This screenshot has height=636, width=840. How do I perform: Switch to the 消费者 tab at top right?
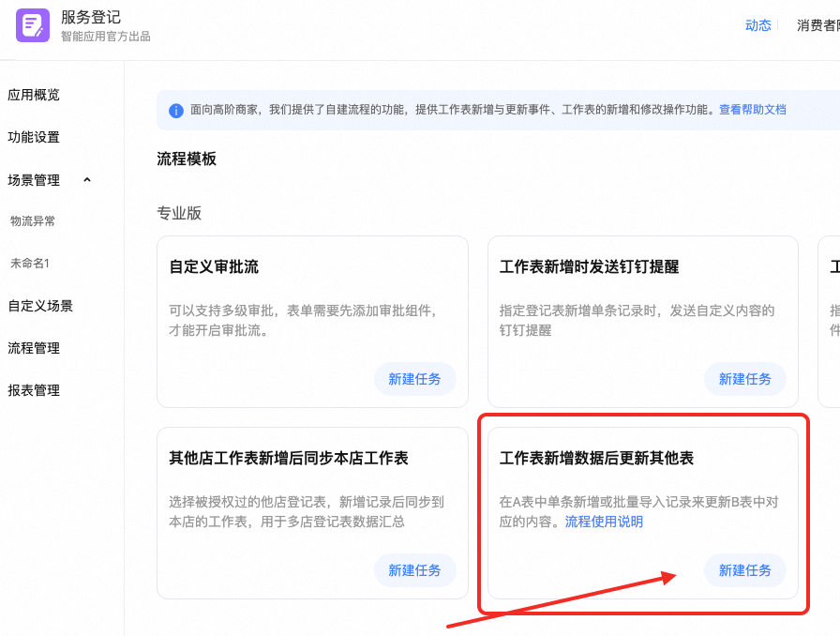[x=817, y=25]
